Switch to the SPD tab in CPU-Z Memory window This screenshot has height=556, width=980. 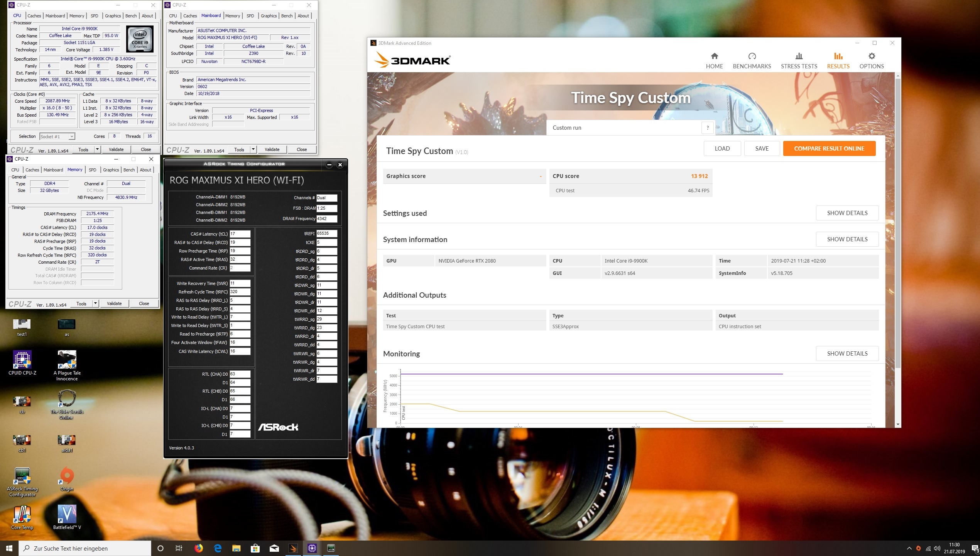click(x=93, y=170)
